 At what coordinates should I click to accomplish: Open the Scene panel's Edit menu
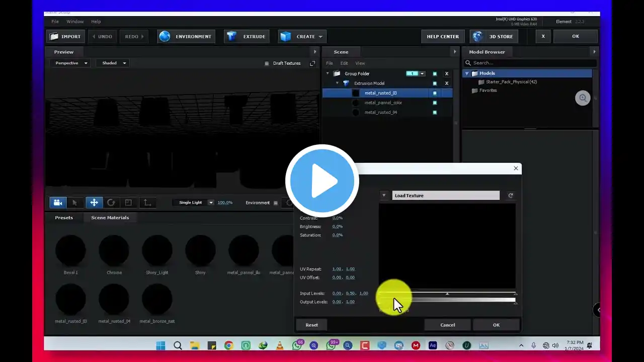[344, 63]
